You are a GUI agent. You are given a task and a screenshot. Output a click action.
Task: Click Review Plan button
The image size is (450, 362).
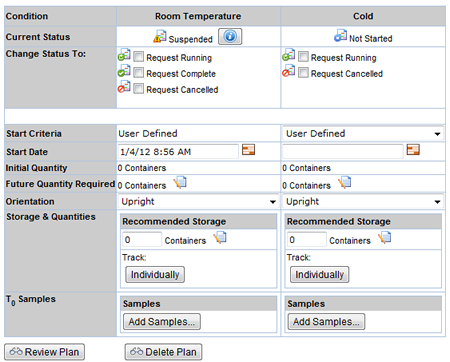(x=44, y=352)
